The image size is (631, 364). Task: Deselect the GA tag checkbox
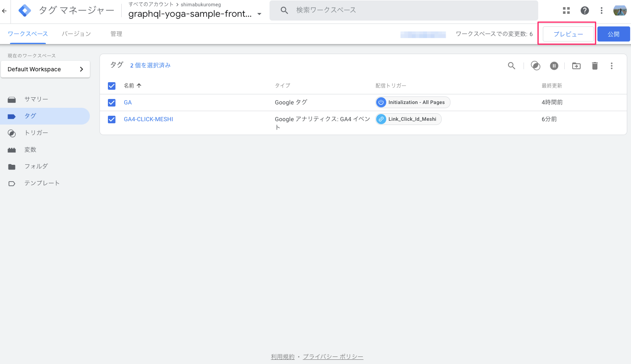(111, 102)
